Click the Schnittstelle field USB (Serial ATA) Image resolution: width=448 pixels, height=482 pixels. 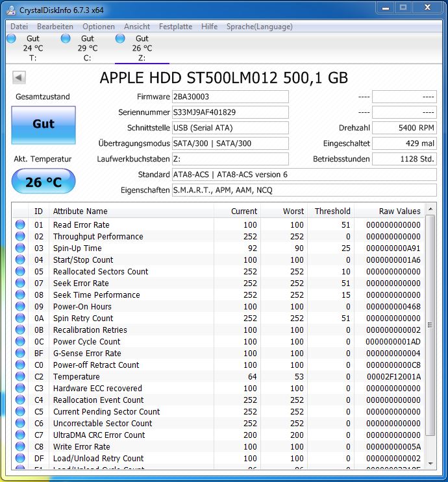[230, 128]
